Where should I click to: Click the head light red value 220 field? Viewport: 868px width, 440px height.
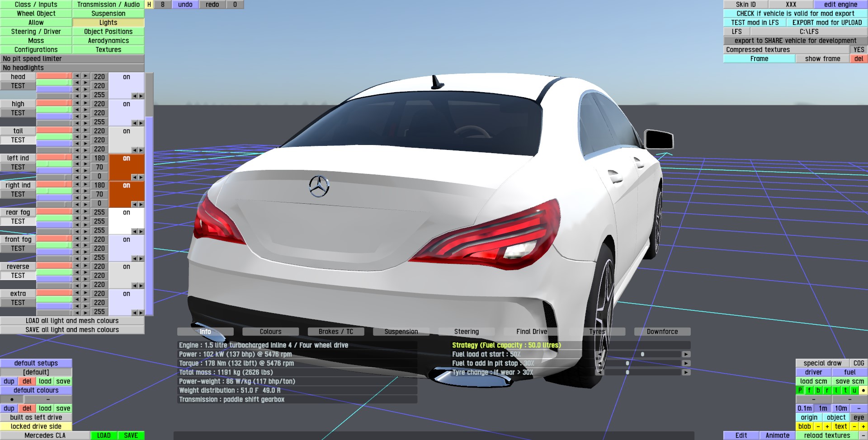(99, 77)
